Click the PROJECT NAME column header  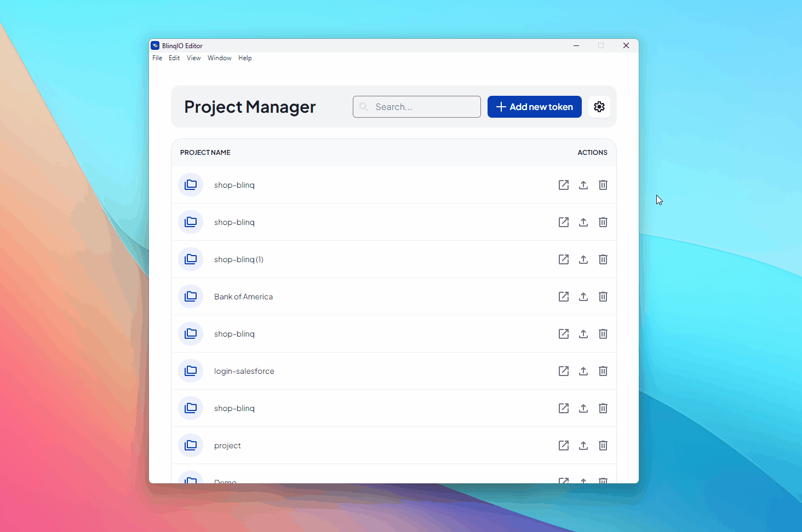tap(205, 153)
